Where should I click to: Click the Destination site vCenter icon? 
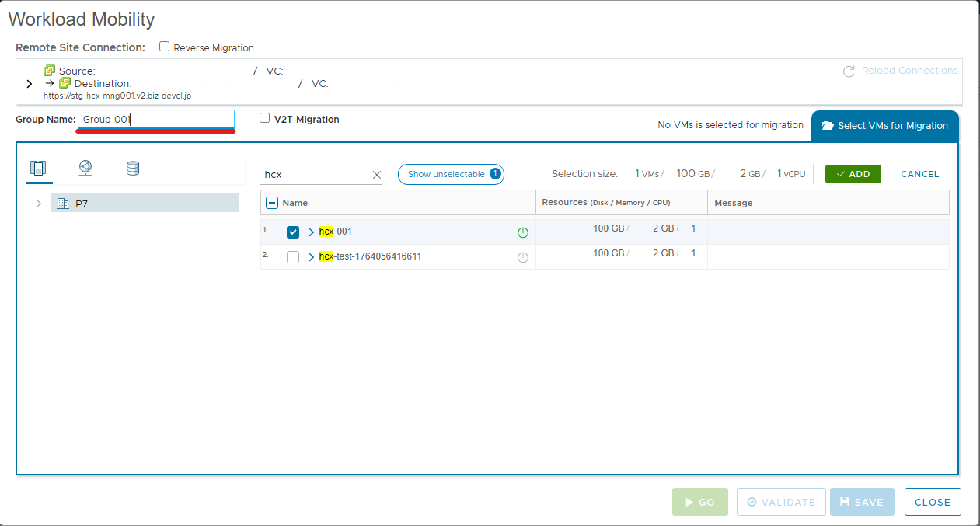click(x=65, y=83)
